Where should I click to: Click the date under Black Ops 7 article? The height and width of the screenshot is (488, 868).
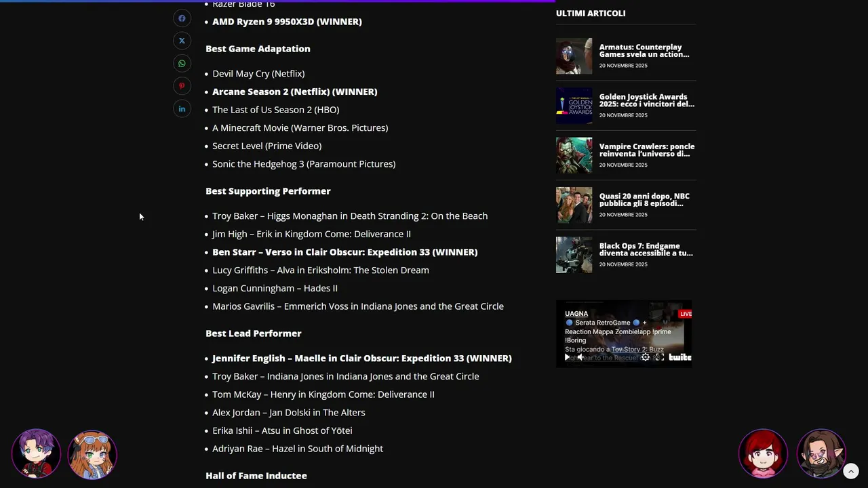point(623,264)
